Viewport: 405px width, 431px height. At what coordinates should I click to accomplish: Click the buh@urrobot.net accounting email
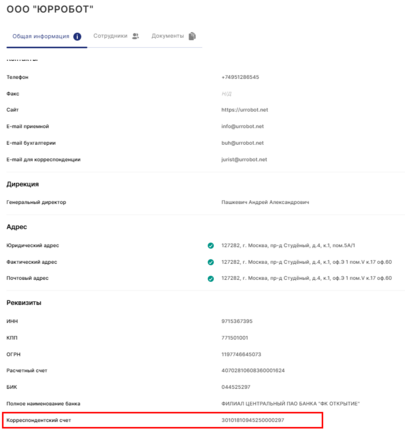[x=242, y=143]
